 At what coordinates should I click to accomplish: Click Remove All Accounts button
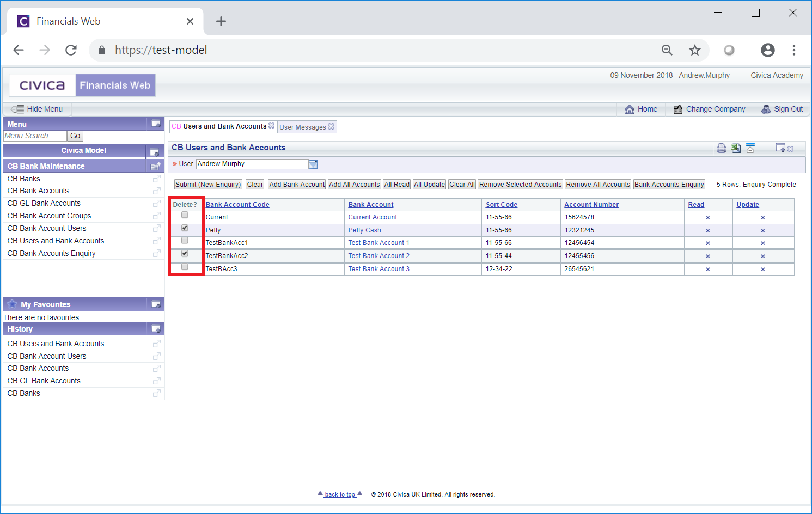click(x=598, y=185)
